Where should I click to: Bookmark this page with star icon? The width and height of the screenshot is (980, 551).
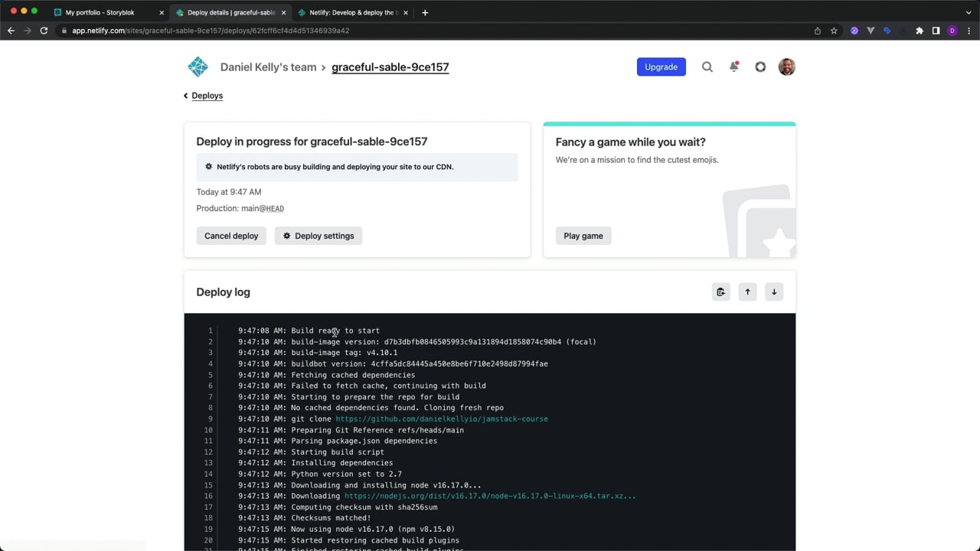[834, 31]
